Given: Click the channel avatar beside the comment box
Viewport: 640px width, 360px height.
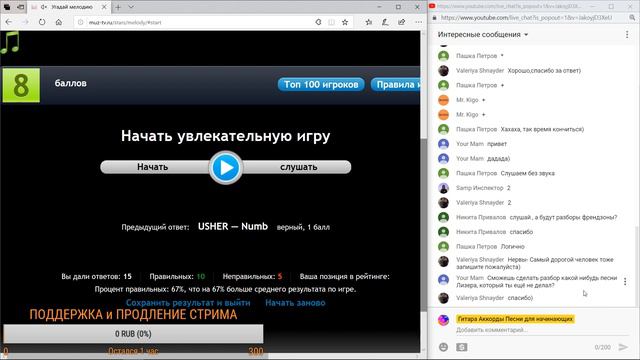Looking at the screenshot, I should 444,320.
